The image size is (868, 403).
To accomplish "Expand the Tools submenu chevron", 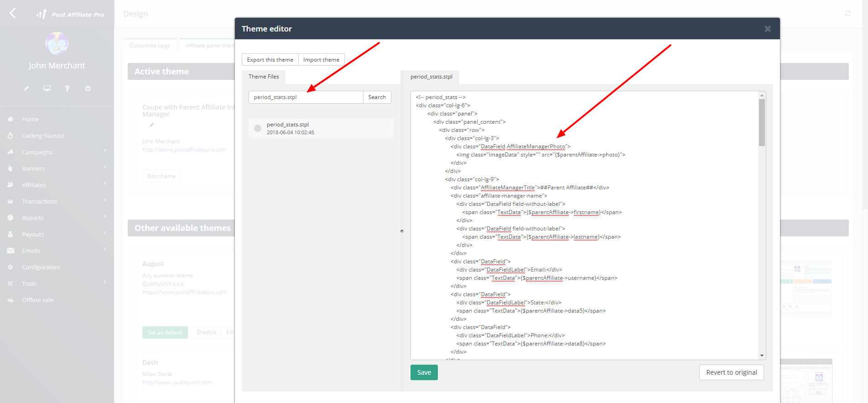I will pyautogui.click(x=105, y=283).
